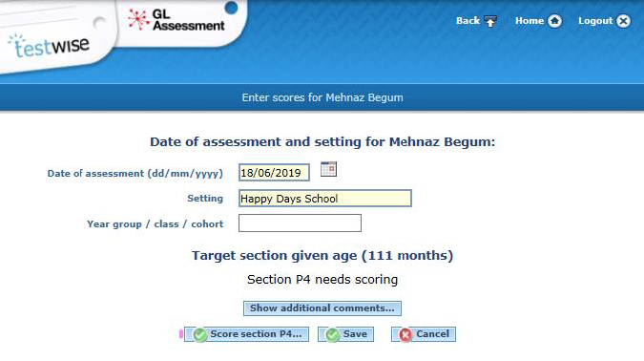Click the green checkmark icon beside Save
644x361 pixels.
point(333,335)
